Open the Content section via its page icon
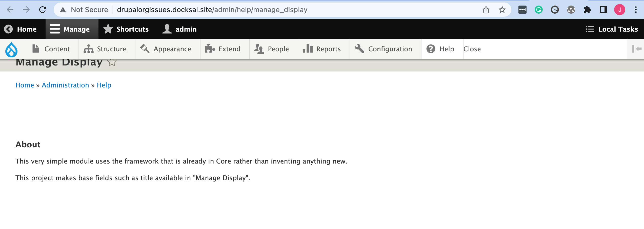 click(x=35, y=49)
